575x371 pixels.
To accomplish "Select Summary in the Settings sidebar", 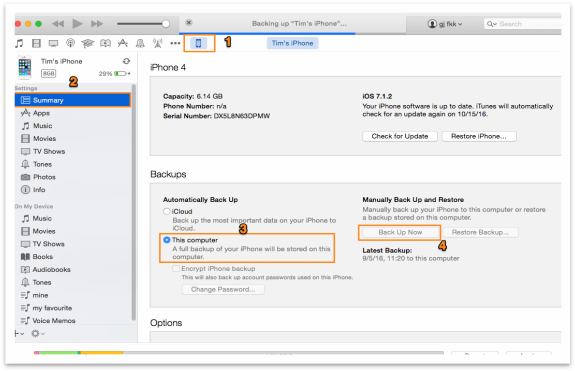I will 73,100.
